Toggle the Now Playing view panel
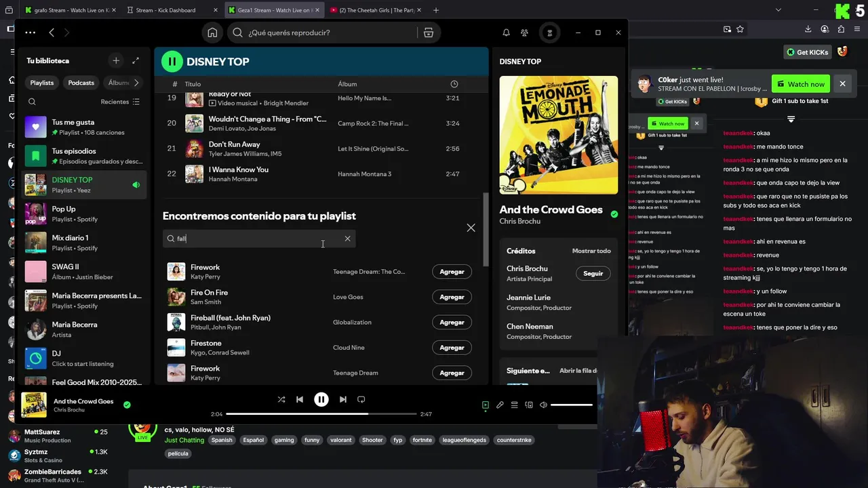 486,405
